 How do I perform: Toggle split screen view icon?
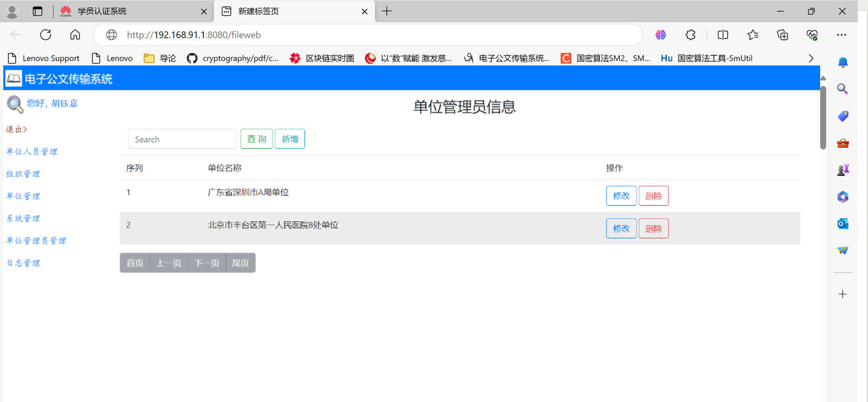pos(723,35)
